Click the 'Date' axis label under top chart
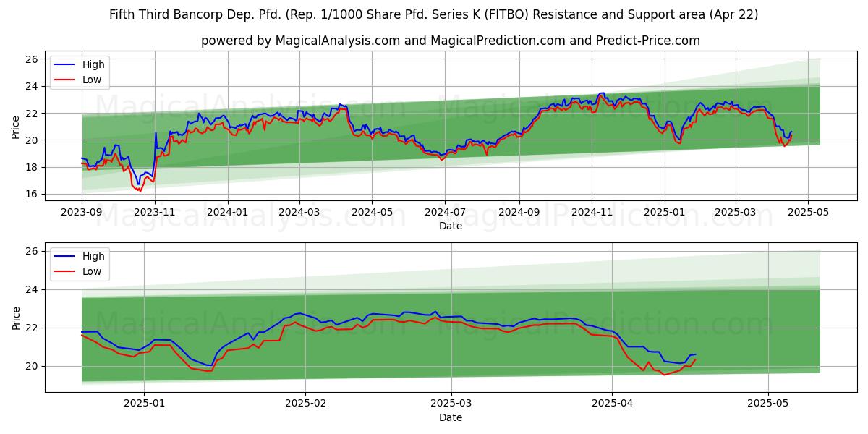This screenshot has height=434, width=868. coord(451,226)
